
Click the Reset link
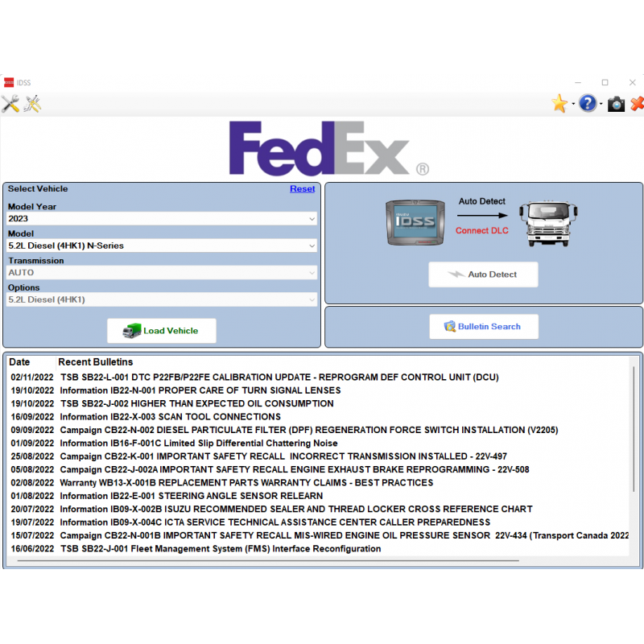coord(302,189)
